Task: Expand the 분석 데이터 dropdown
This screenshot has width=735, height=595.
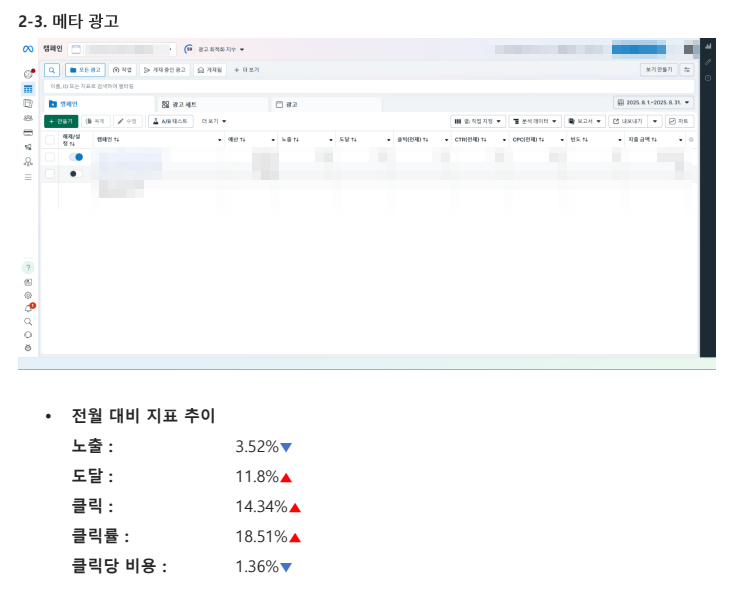Action: (535, 121)
